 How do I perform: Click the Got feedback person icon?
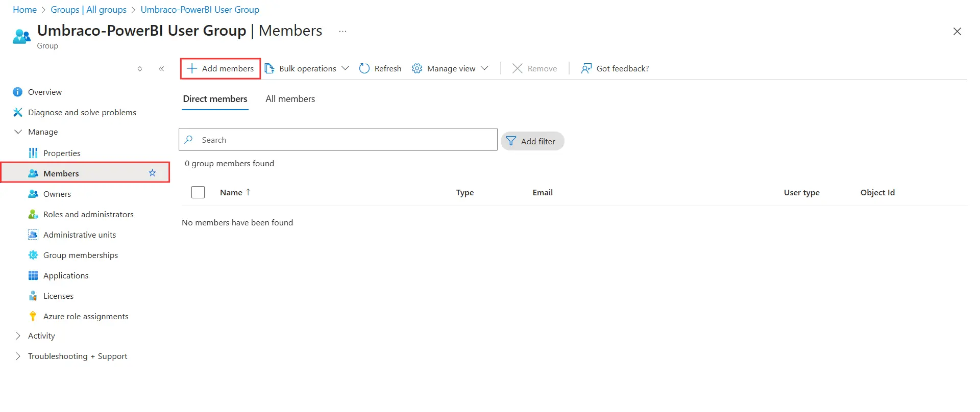coord(586,68)
